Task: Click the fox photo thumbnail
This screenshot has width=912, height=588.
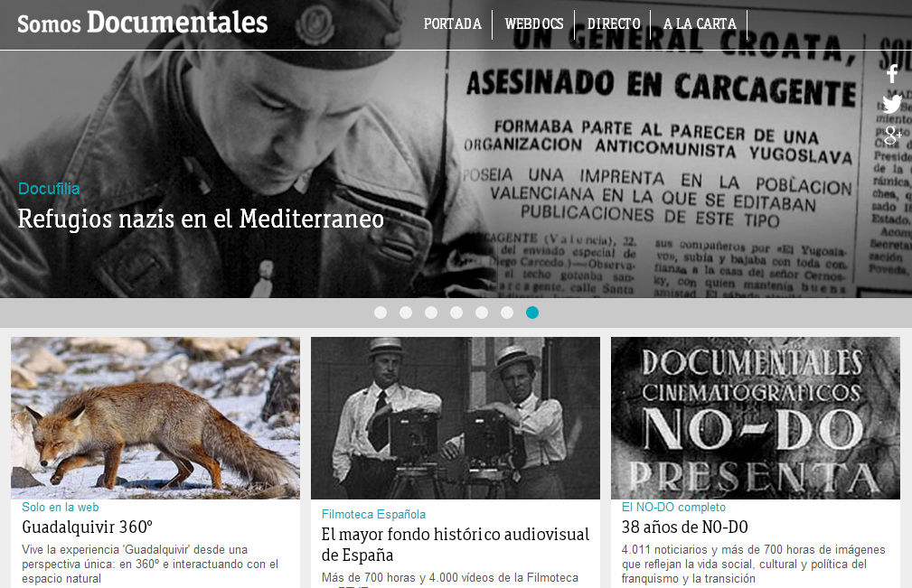Action: click(155, 417)
